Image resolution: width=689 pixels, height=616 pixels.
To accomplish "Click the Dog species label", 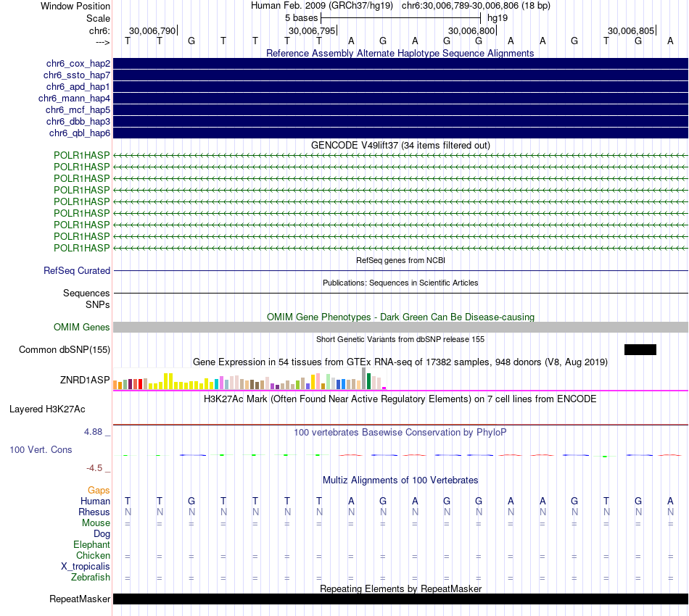I will (102, 534).
